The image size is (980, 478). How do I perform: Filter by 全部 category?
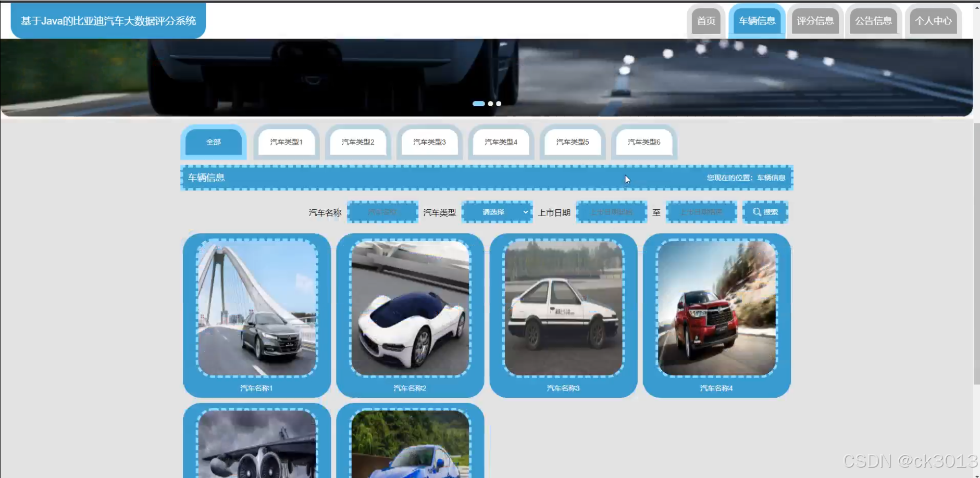(x=214, y=142)
